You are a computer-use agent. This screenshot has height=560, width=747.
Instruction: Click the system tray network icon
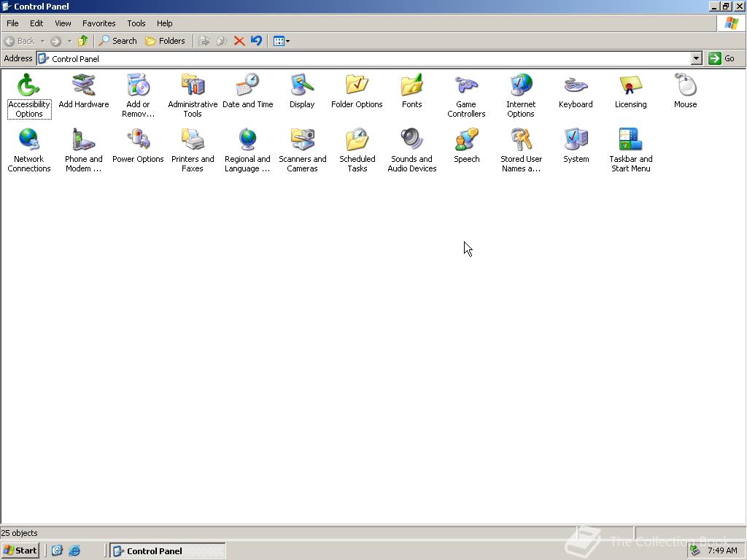[x=695, y=551]
